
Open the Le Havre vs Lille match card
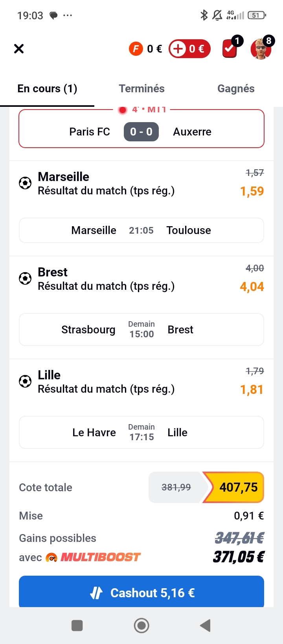(141, 432)
